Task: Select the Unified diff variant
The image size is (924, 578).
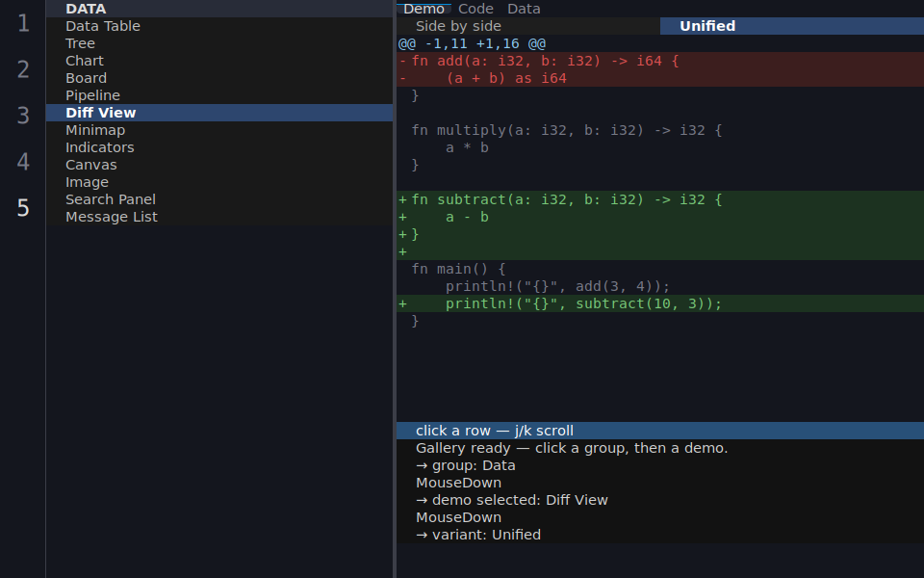Action: (792, 26)
